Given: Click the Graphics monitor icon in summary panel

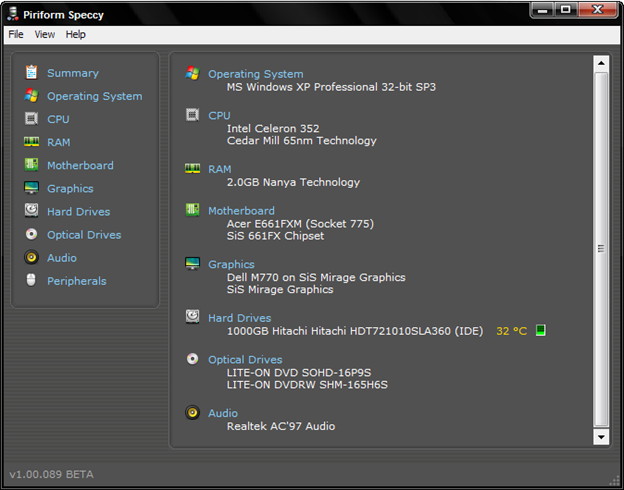Looking at the screenshot, I should 193,263.
